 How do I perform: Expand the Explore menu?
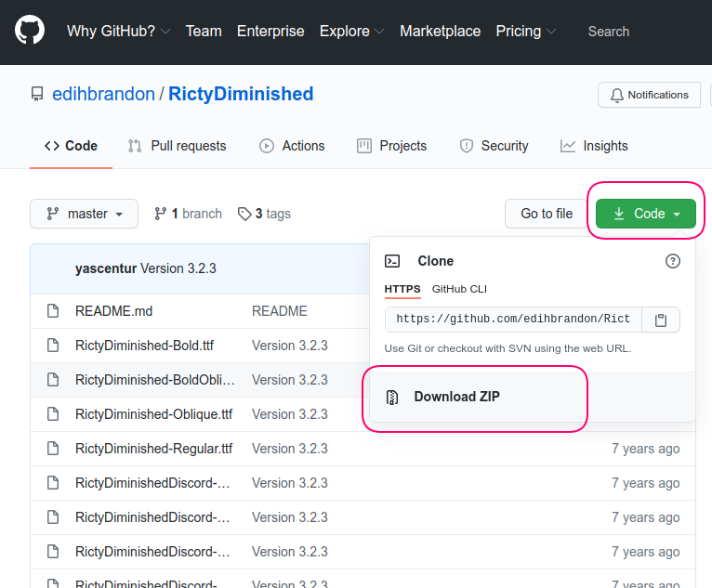[352, 31]
